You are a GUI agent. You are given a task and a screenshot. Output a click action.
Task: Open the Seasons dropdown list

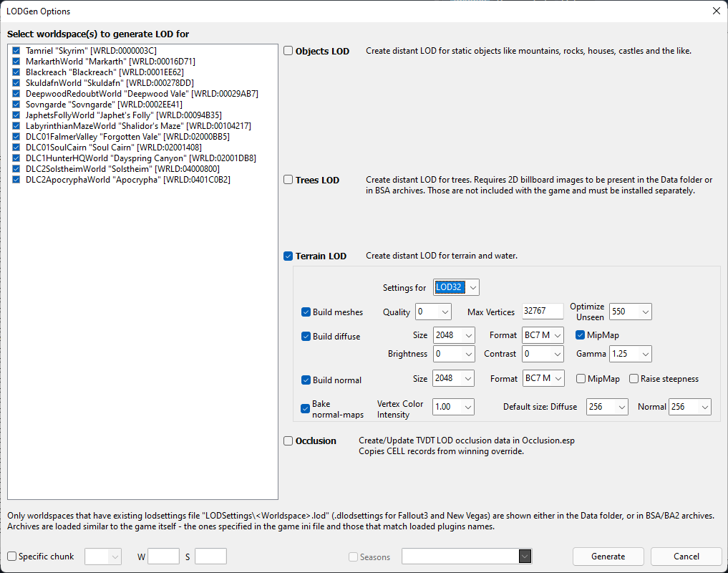pos(525,557)
